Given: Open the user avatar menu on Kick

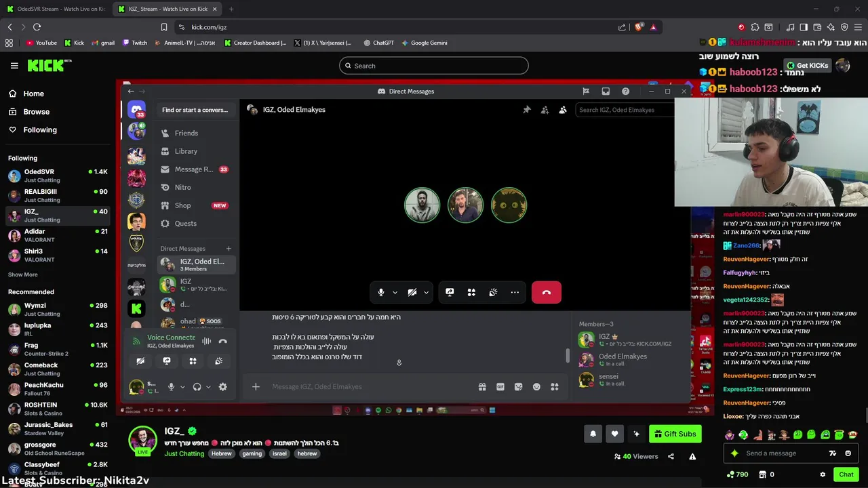Looking at the screenshot, I should pos(843,65).
